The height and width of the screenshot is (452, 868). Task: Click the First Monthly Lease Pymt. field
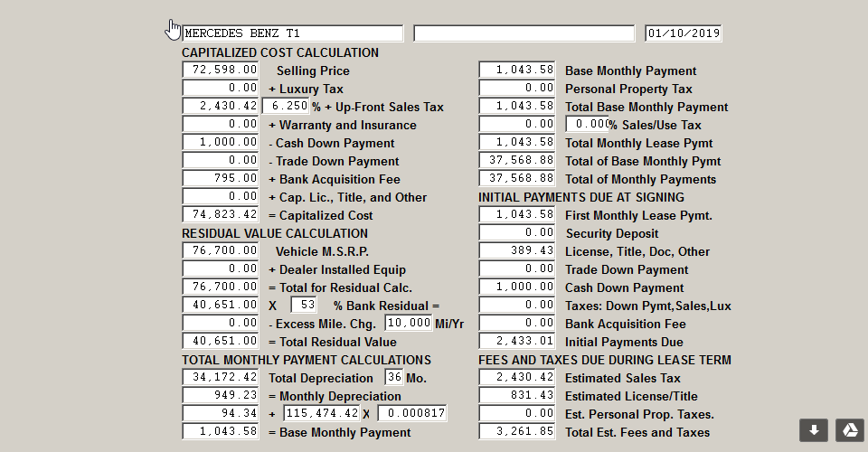517,214
